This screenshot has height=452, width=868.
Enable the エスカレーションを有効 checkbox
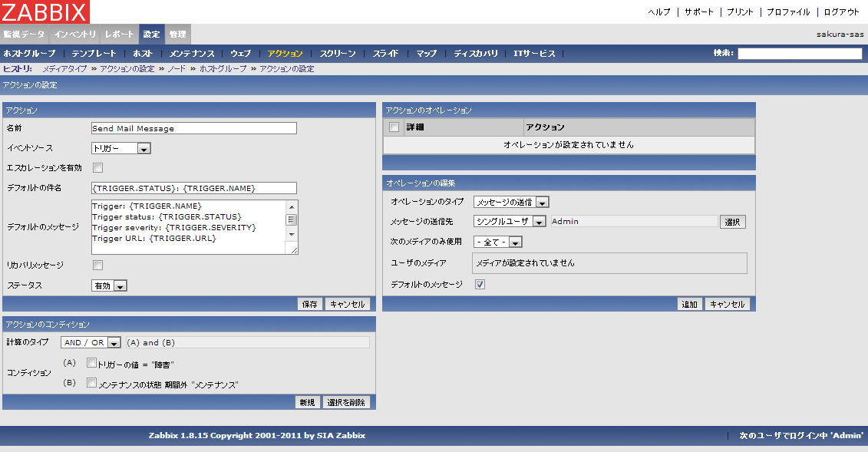(x=97, y=168)
